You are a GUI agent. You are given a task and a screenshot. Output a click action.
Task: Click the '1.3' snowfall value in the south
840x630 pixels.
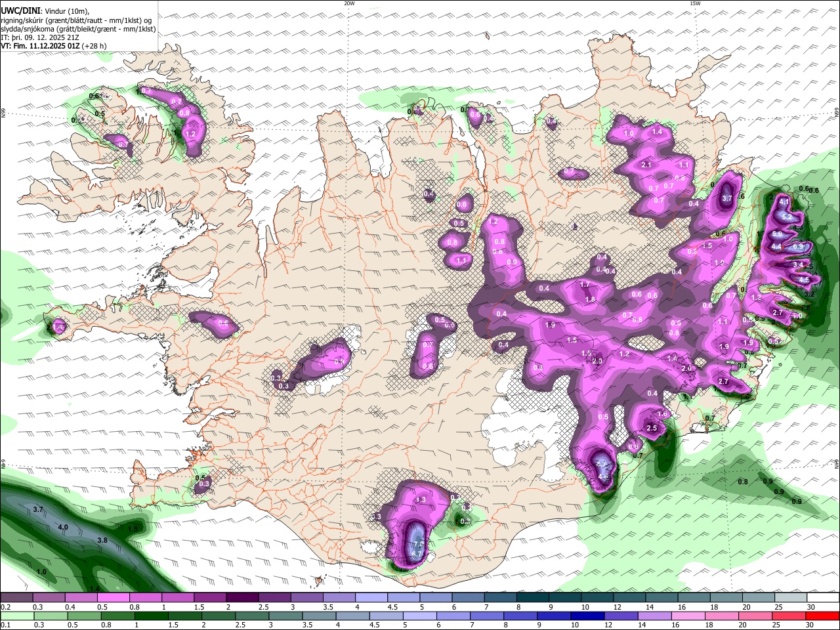click(421, 500)
